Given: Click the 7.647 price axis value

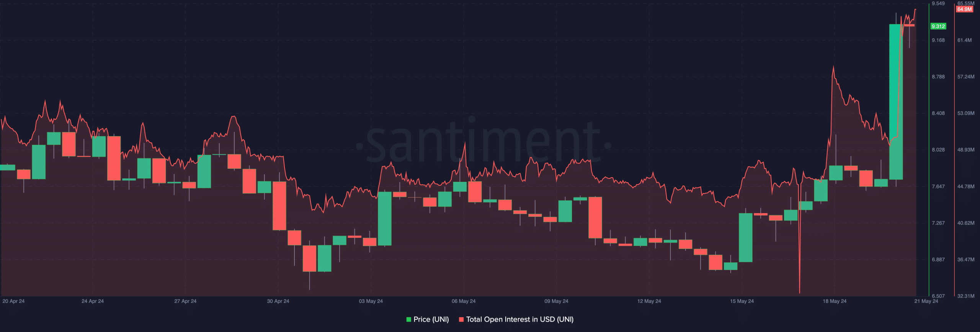Looking at the screenshot, I should (938, 186).
